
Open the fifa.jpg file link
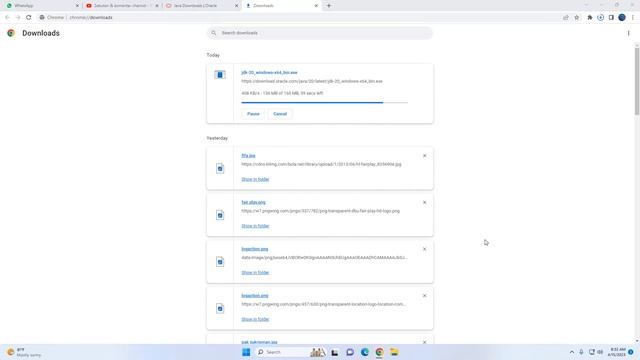(248, 156)
